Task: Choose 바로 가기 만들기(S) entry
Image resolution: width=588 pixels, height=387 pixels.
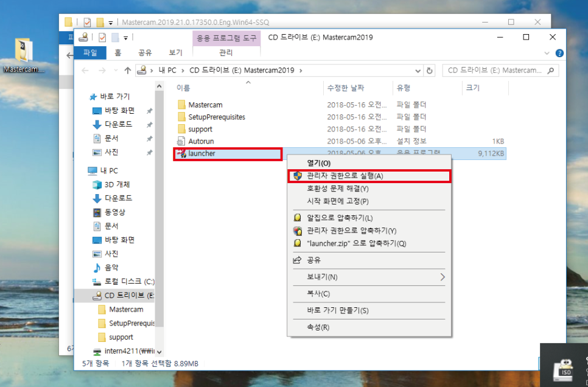Action: [x=369, y=310]
